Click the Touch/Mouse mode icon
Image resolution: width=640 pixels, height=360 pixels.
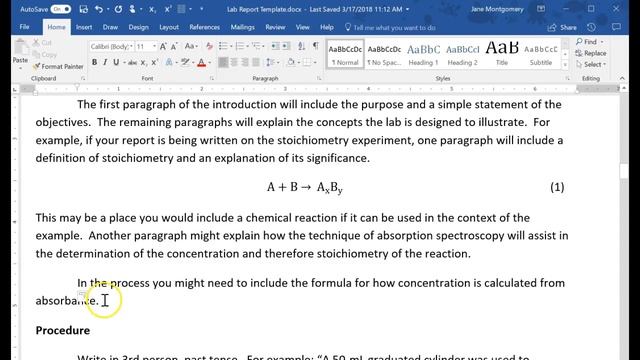[132, 9]
